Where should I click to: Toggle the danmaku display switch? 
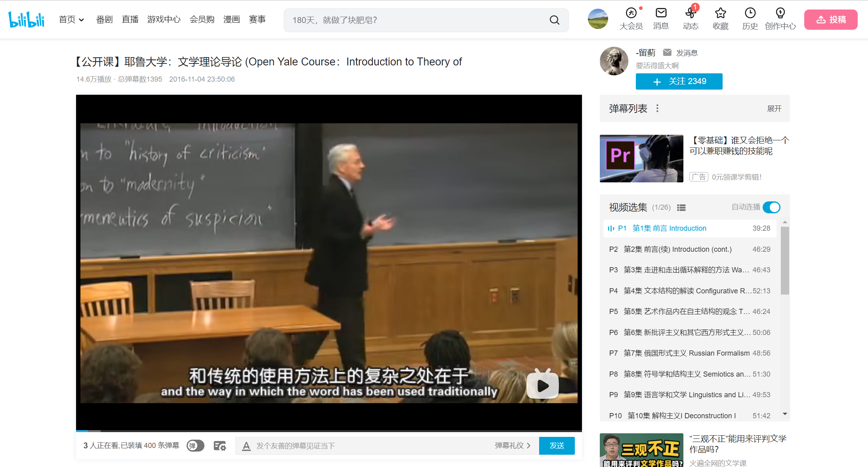point(195,446)
